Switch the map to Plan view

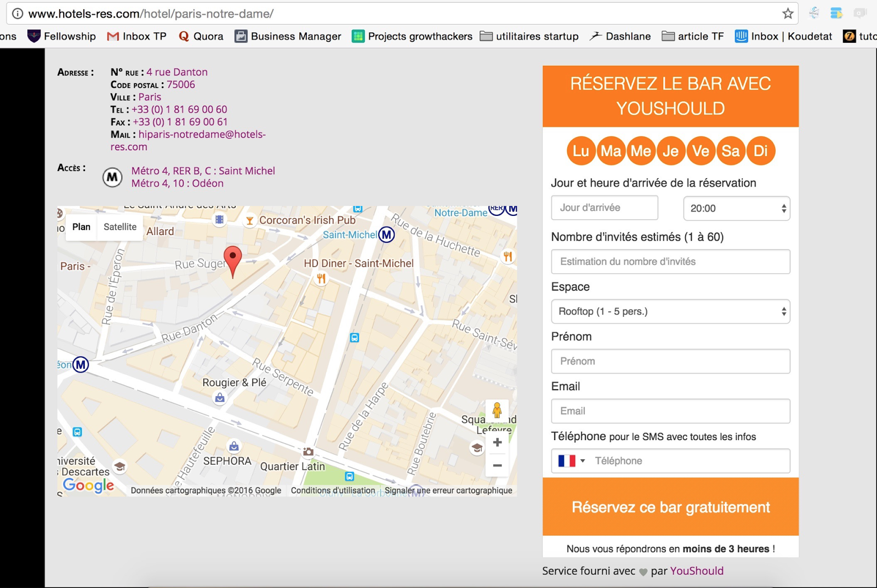pos(81,227)
